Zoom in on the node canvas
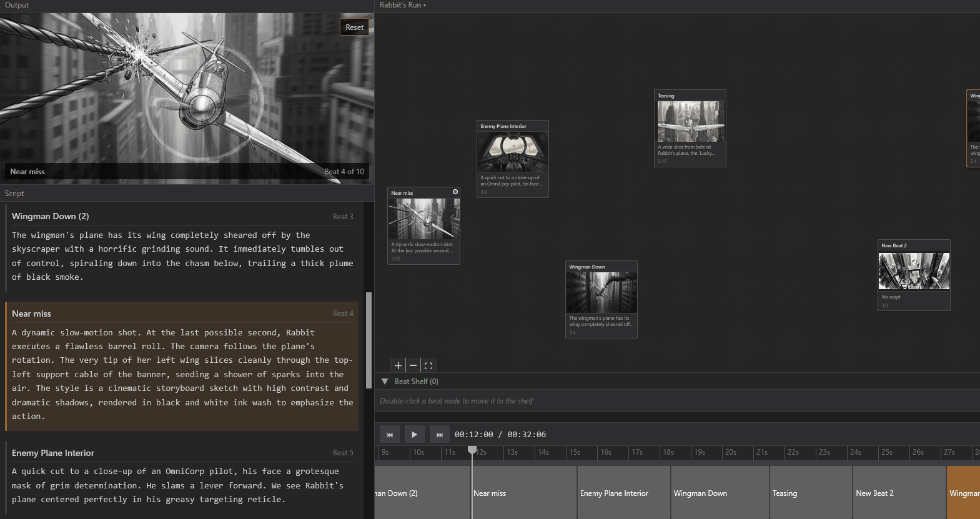 click(x=398, y=365)
